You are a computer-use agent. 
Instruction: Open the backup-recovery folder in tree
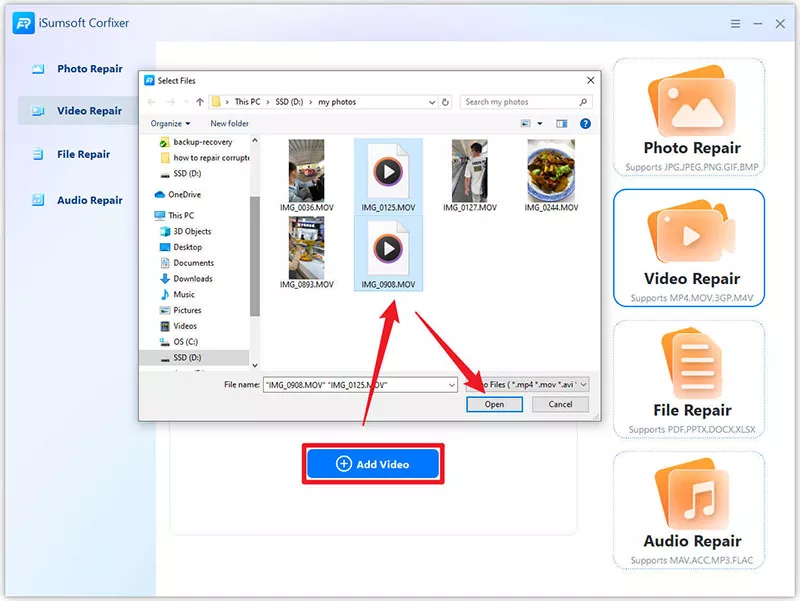[x=203, y=142]
